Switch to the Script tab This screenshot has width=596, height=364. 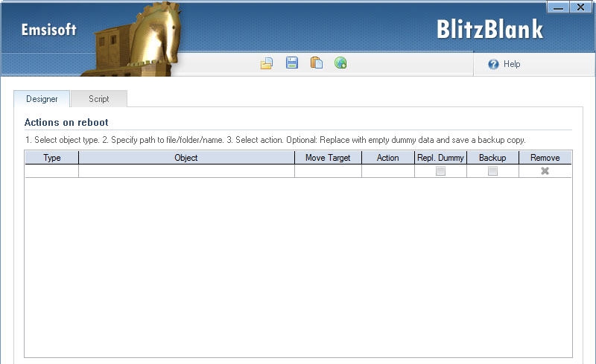tap(99, 99)
